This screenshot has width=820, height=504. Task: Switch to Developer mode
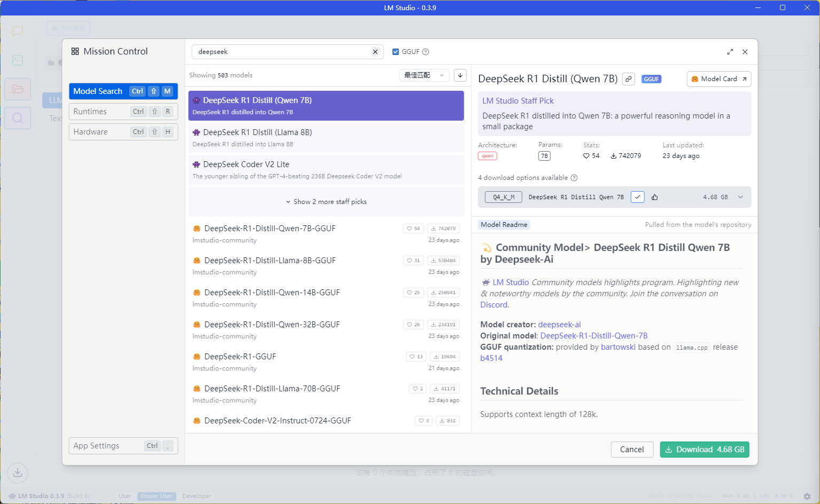click(x=197, y=496)
